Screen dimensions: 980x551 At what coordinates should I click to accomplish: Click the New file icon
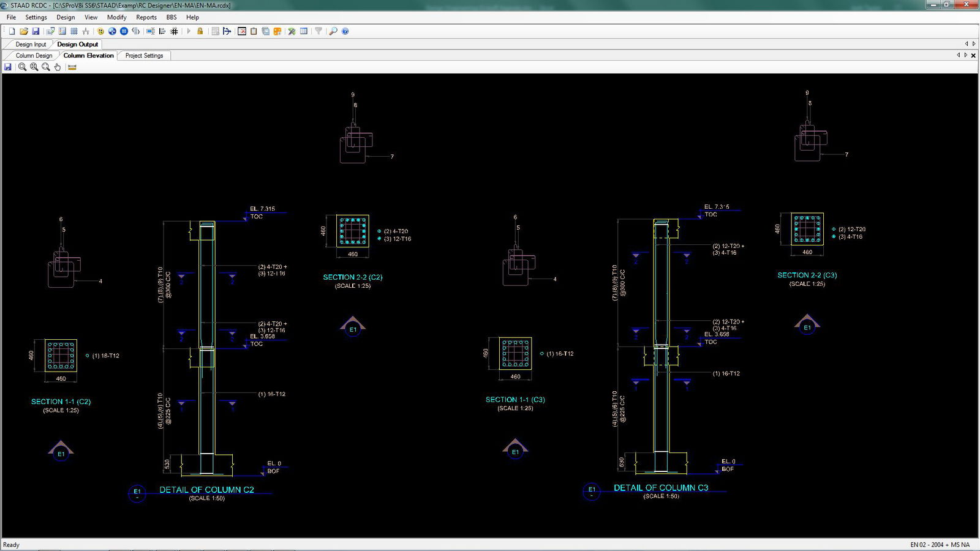click(12, 31)
